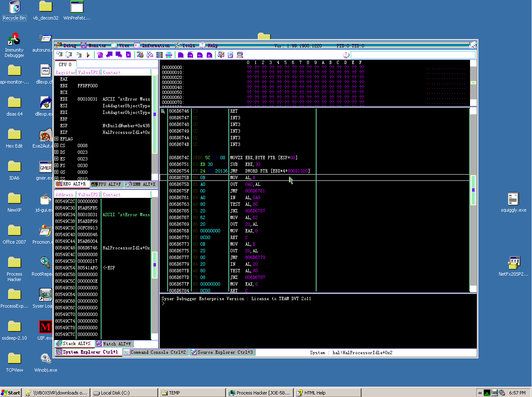Click the toolbar text input box

coord(413,55)
